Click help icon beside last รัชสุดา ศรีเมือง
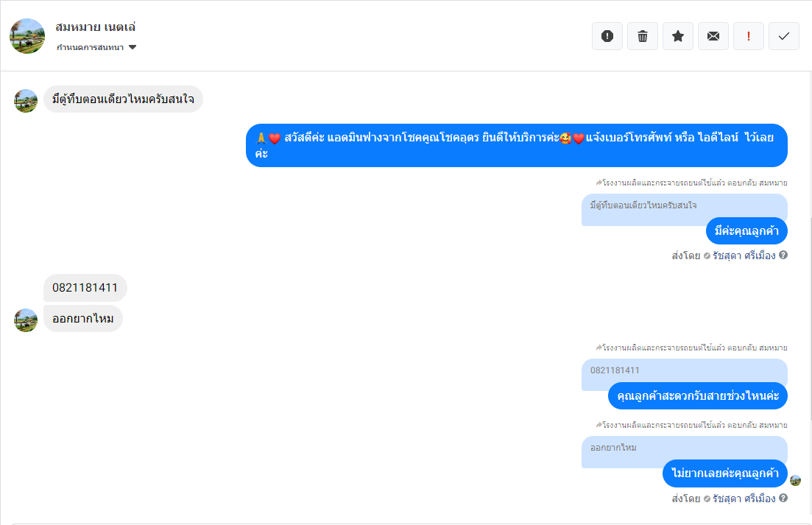The width and height of the screenshot is (812, 525). [x=783, y=498]
